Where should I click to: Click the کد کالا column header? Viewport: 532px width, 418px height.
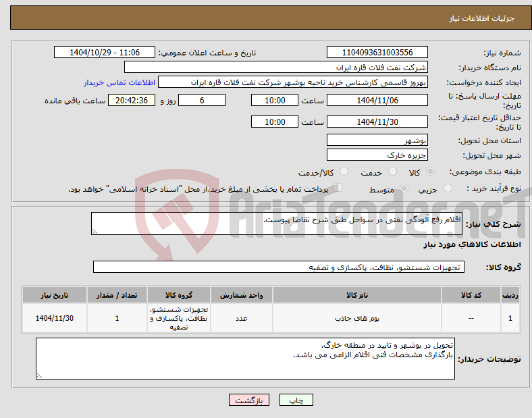[471, 295]
